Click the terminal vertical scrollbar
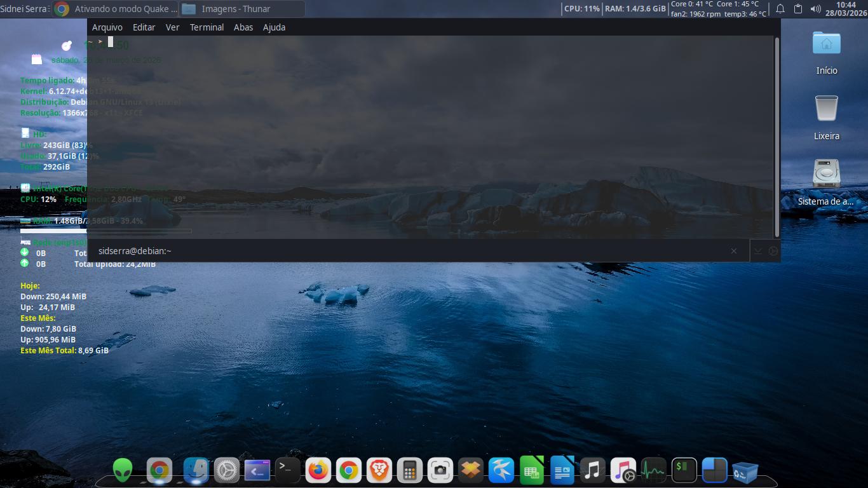Image resolution: width=868 pixels, height=488 pixels. 776,137
